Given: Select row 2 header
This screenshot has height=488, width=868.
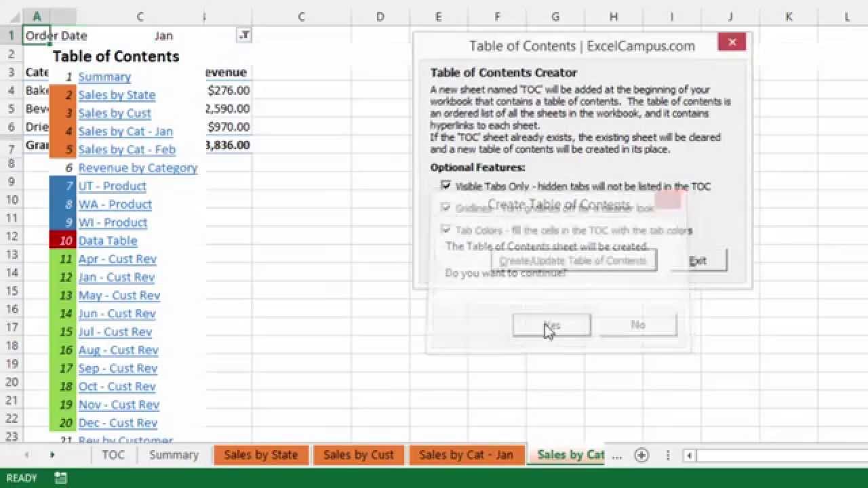Looking at the screenshot, I should pyautogui.click(x=11, y=54).
